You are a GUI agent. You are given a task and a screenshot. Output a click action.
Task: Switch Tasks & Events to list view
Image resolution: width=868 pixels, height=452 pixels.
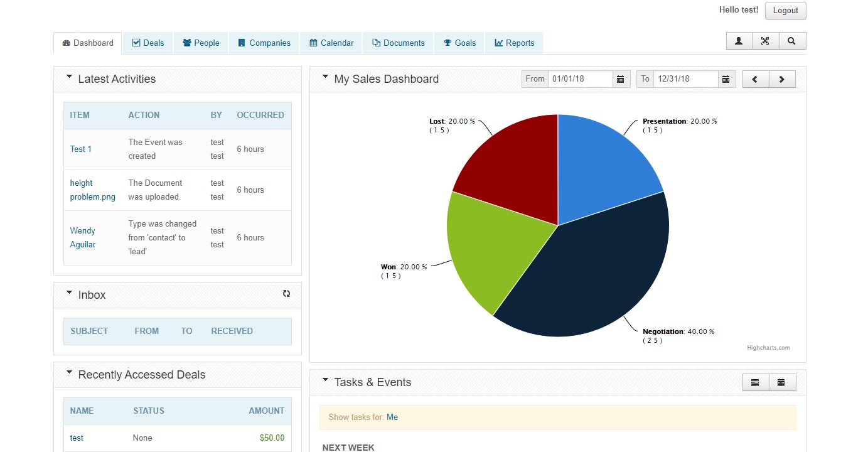[x=755, y=382]
